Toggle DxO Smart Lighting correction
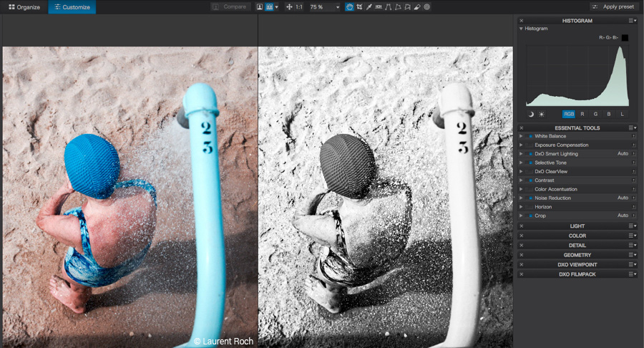 coord(530,154)
